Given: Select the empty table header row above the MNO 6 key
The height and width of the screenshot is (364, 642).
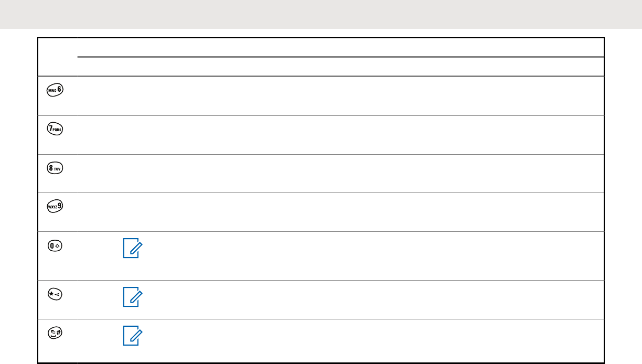Looking at the screenshot, I should click(321, 57).
